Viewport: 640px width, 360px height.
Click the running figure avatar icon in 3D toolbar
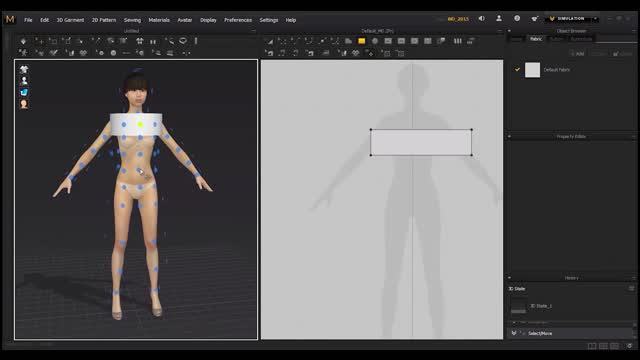coord(24,53)
